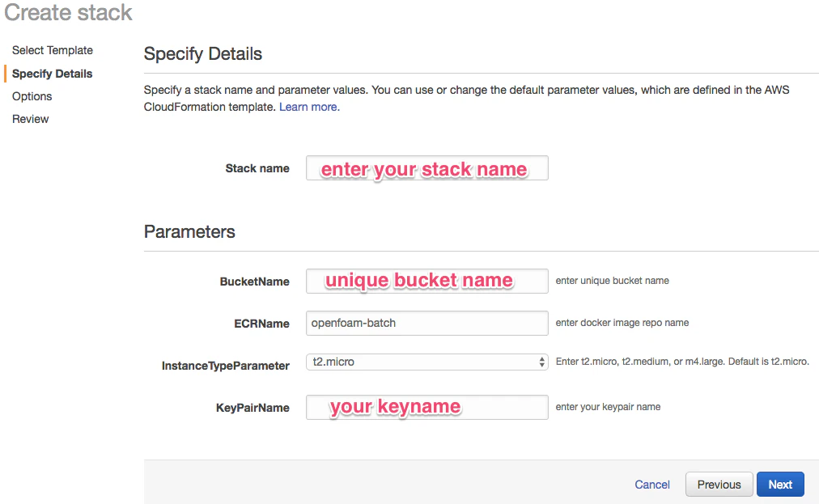Viewport: 819px width, 504px height.
Task: Click the ECRName label
Action: pos(261,324)
